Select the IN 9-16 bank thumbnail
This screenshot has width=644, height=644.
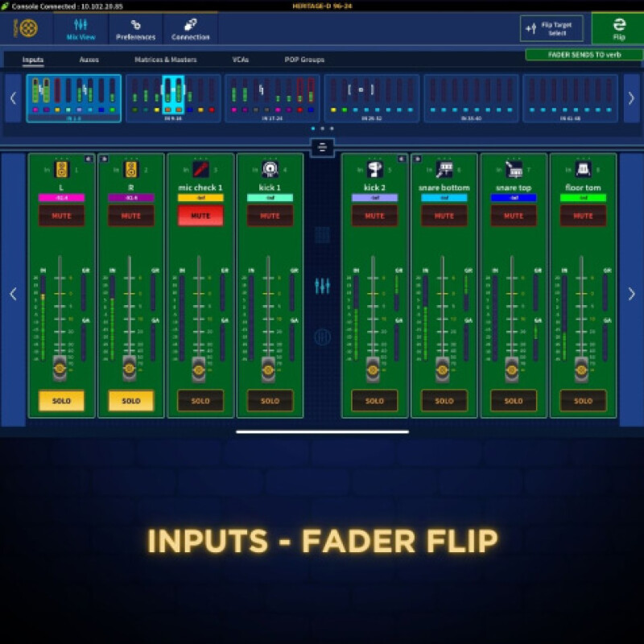(173, 98)
